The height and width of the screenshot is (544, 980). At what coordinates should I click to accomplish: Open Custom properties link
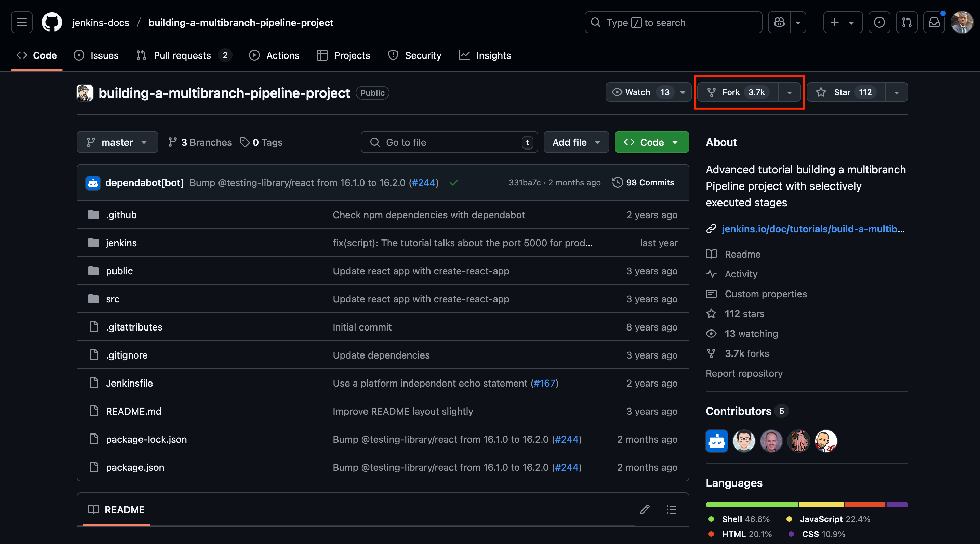766,294
